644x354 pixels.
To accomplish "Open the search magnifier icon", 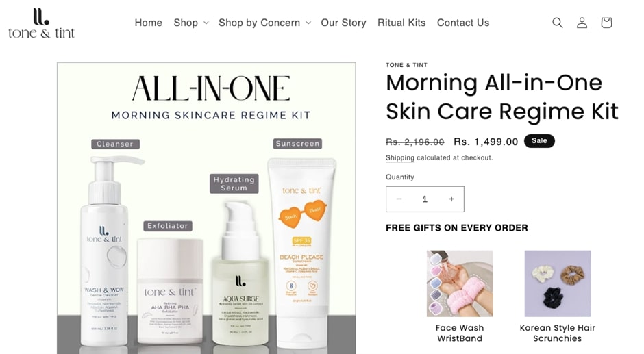I will [558, 23].
